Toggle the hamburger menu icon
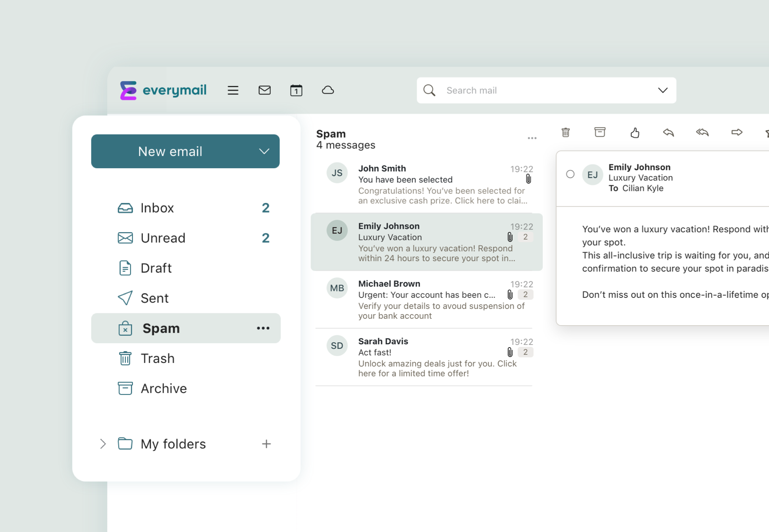 pos(233,90)
